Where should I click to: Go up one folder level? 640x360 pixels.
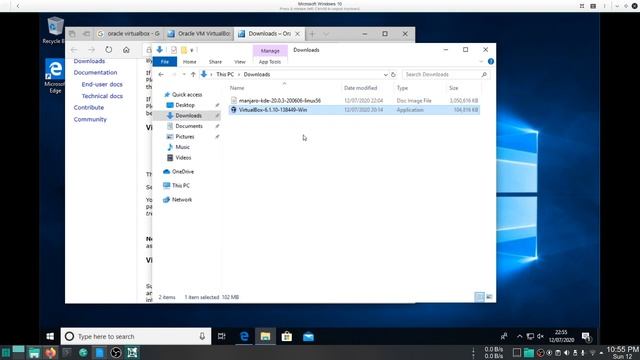coord(193,75)
